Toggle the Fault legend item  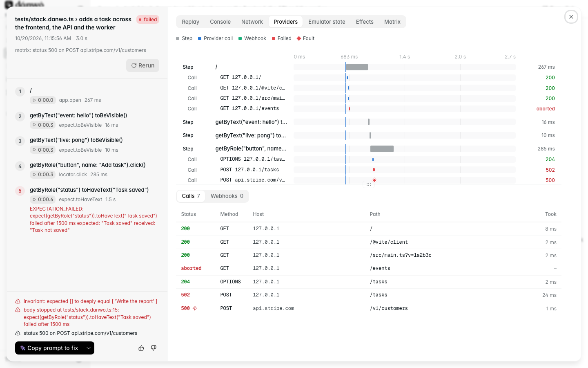pyautogui.click(x=306, y=38)
